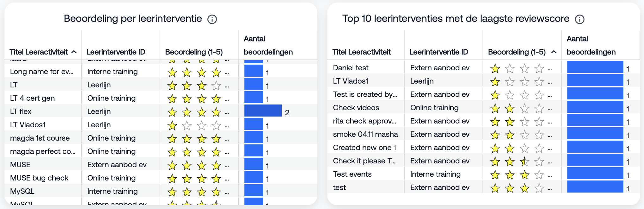The image size is (644, 209).
Task: Click the blue bar in smoke 04.11 masha row
Action: point(595,134)
